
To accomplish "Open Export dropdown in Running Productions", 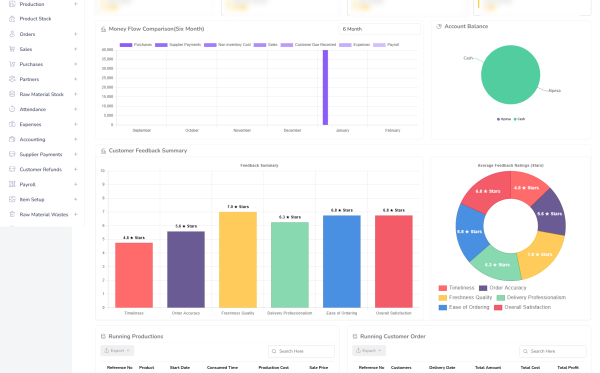I will coord(117,350).
